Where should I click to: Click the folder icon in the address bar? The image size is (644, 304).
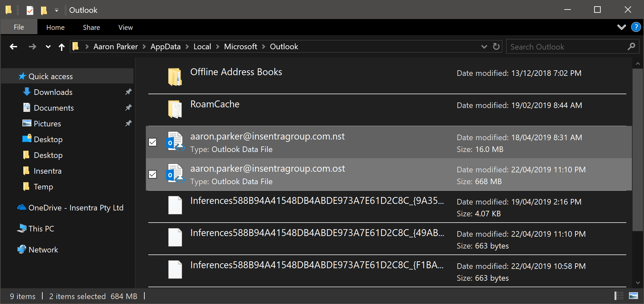pos(76,46)
